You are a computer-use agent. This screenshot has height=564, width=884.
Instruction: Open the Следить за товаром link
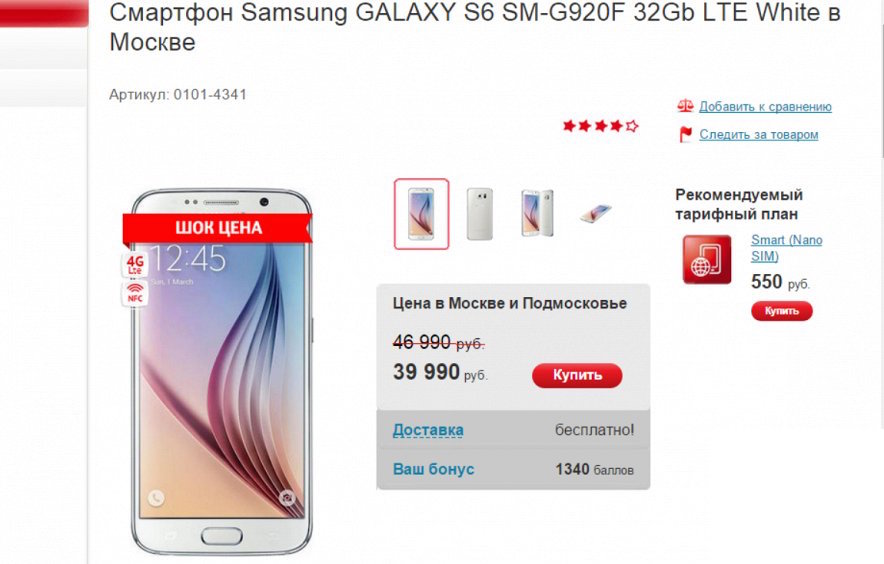759,135
